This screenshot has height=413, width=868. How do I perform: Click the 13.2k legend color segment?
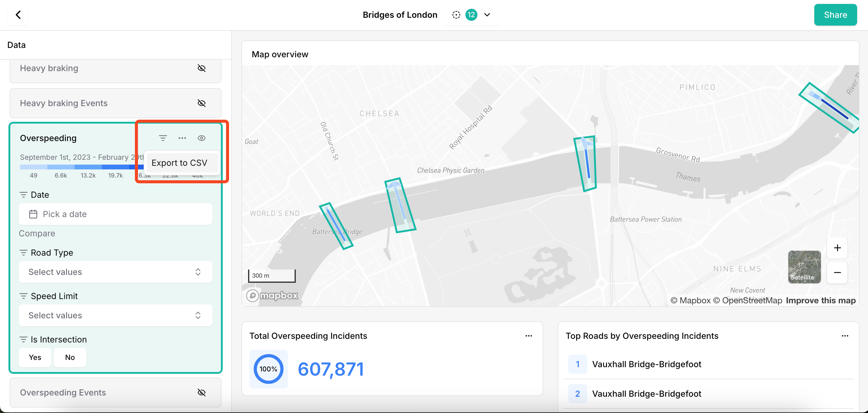[88, 167]
